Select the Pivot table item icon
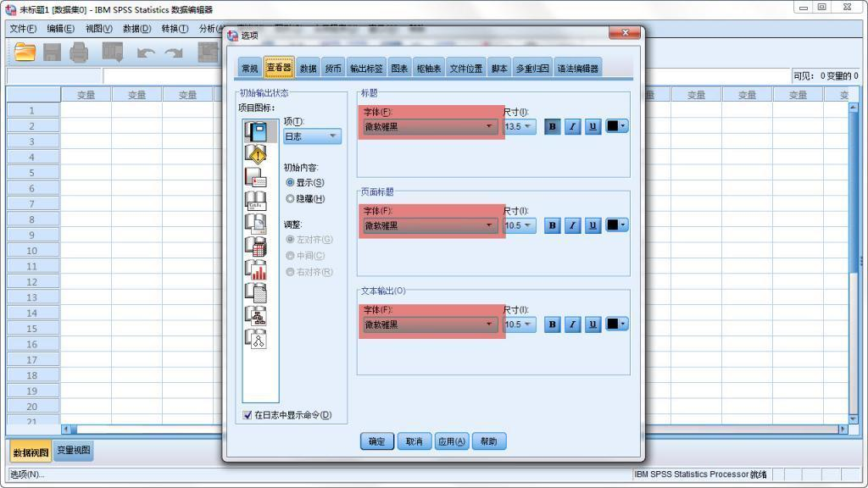 (x=256, y=247)
